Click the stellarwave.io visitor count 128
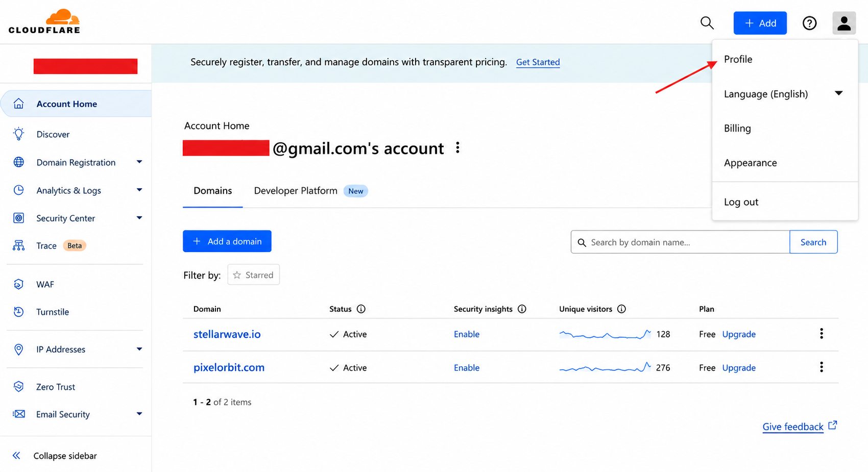Viewport: 868px width, 472px height. (x=663, y=334)
